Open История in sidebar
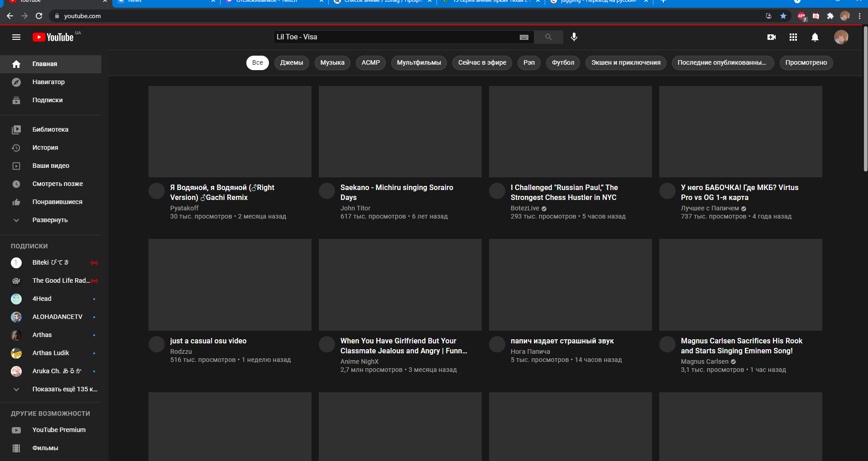 pos(51,147)
